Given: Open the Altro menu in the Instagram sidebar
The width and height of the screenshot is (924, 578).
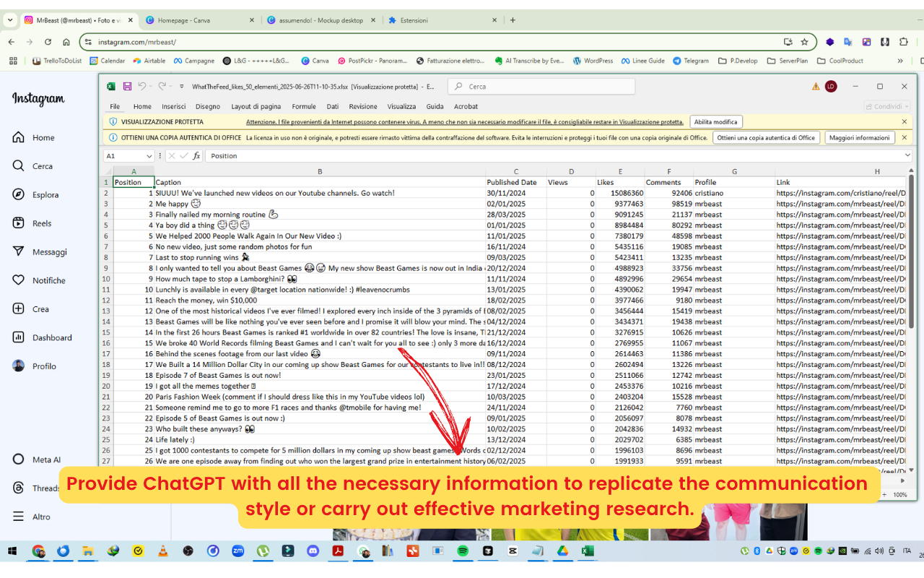Looking at the screenshot, I should click(x=32, y=517).
